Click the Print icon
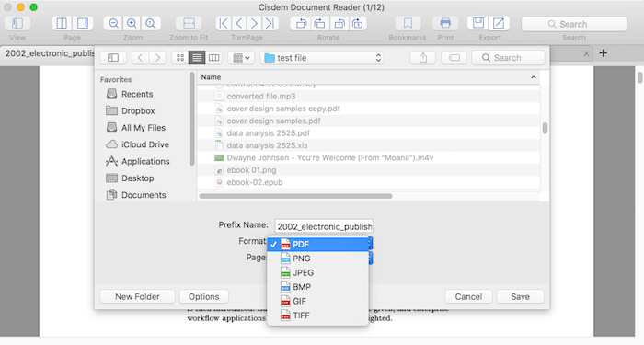This screenshot has height=345, width=644. click(445, 23)
